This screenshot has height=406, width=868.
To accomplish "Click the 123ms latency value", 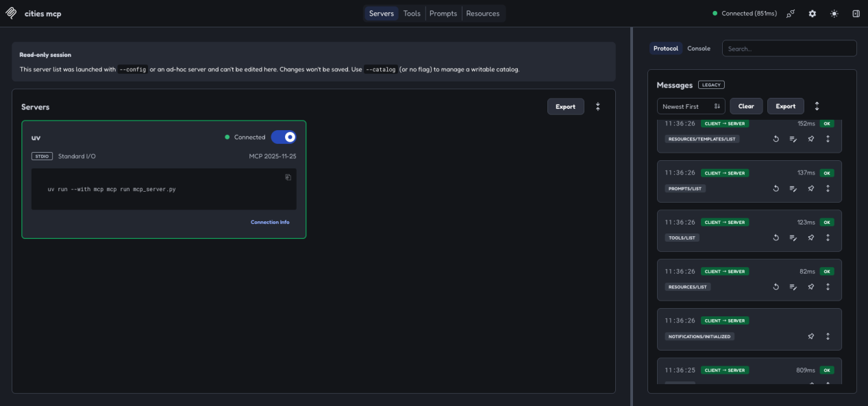I will 806,223.
